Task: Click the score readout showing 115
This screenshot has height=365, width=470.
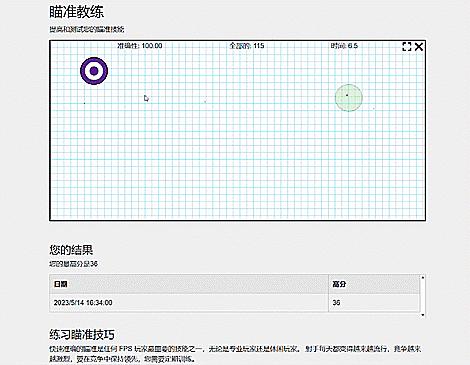Action: point(247,46)
